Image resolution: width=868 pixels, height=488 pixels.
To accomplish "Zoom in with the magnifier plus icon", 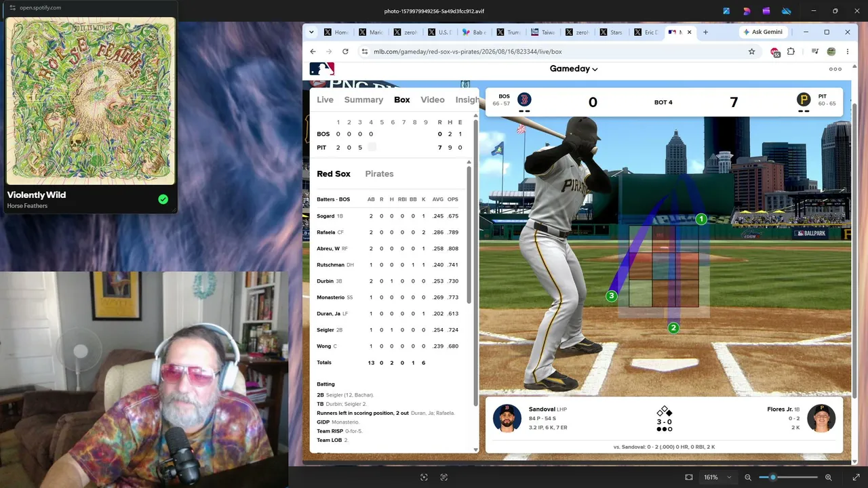I will [x=829, y=477].
